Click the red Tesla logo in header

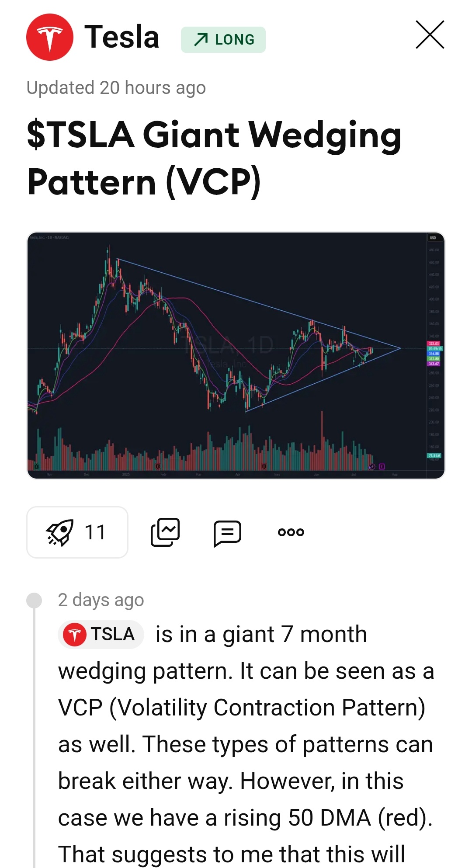pos(50,37)
